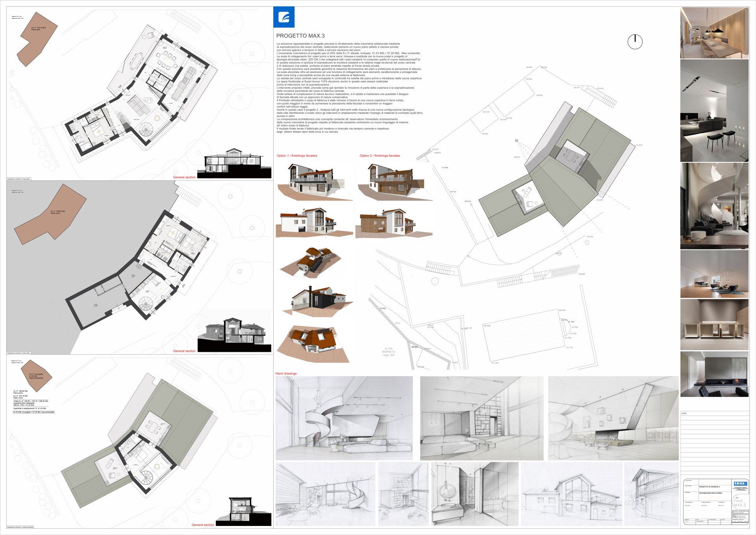This screenshot has width=756, height=535.
Task: Click the circular north arrow symbol
Action: click(x=635, y=41)
